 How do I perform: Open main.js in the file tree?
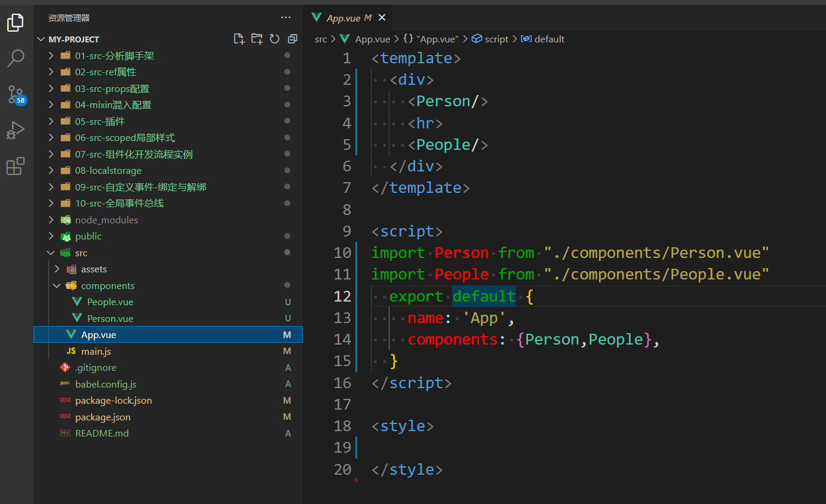[x=168, y=351]
